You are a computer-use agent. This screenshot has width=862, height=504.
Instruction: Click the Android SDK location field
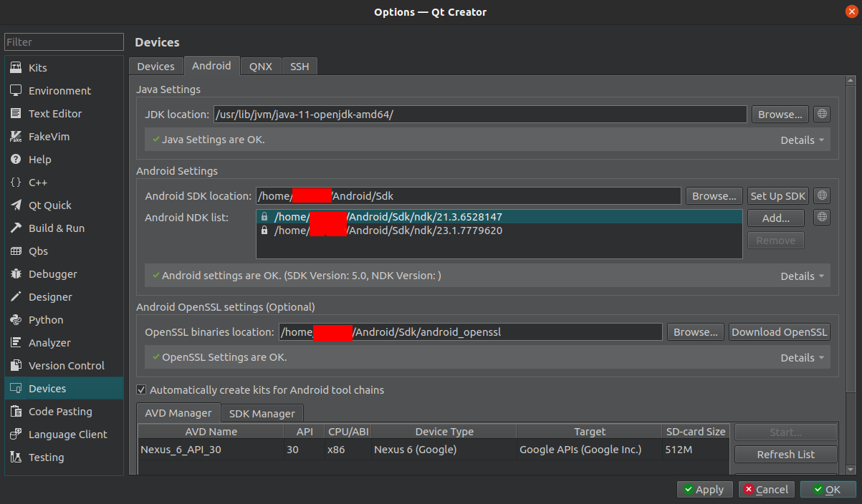click(468, 195)
